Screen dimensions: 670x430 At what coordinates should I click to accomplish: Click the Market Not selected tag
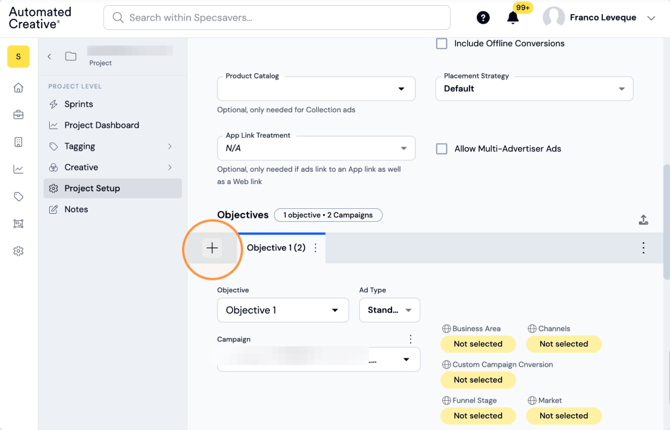[x=564, y=416]
